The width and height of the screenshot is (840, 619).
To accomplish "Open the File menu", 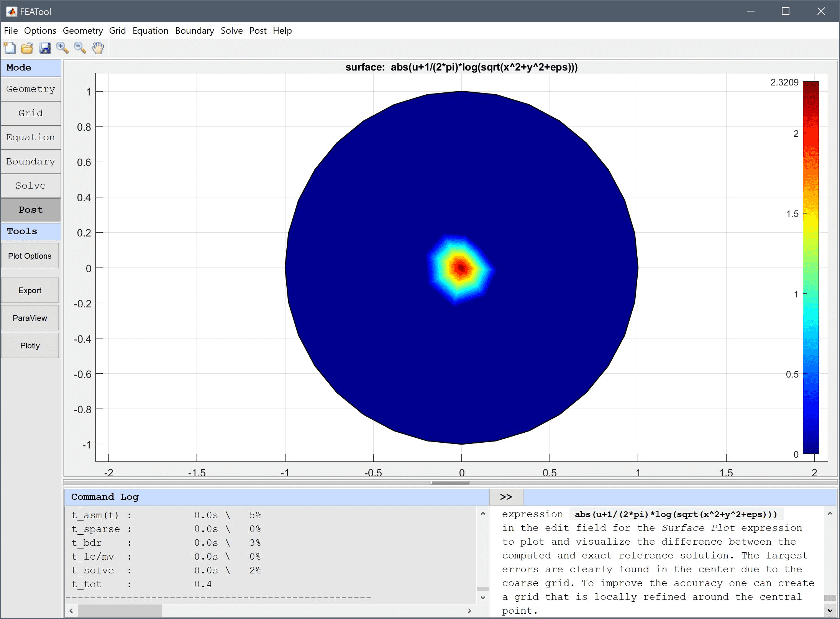I will tap(11, 31).
